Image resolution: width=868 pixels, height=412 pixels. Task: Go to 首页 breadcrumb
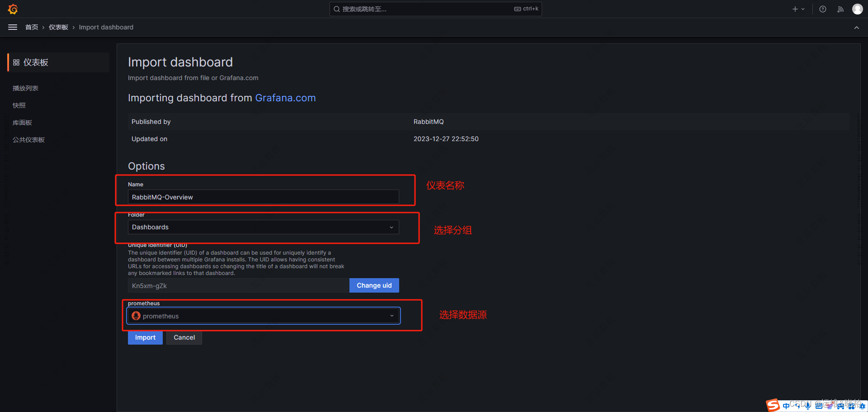[32, 27]
